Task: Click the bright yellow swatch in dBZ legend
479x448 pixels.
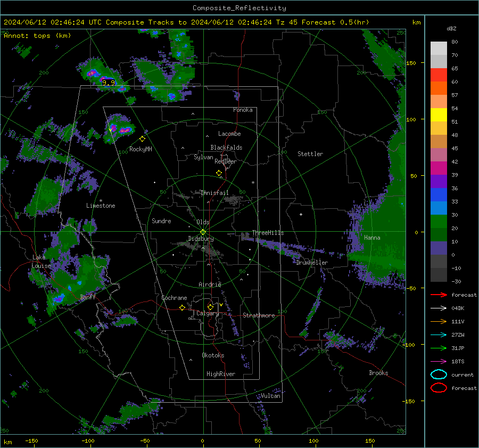Action: [x=439, y=115]
